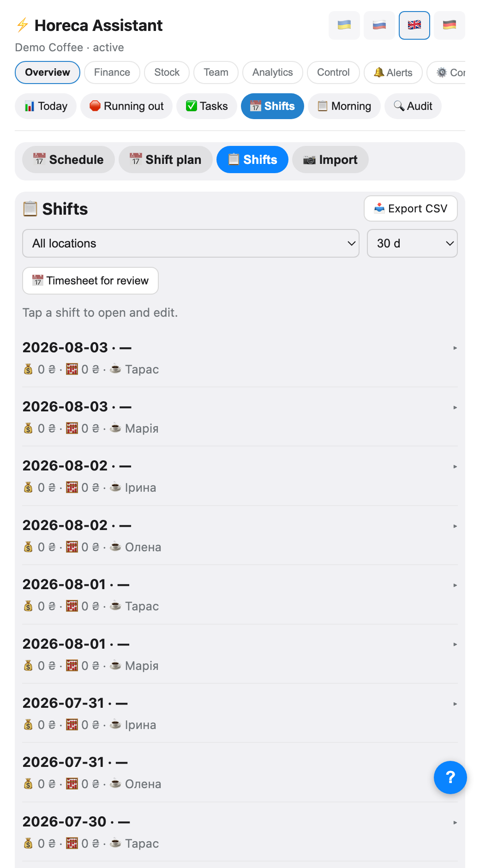Open the Timesheet for review button
Screen dimensions: 480x868
[90, 281]
